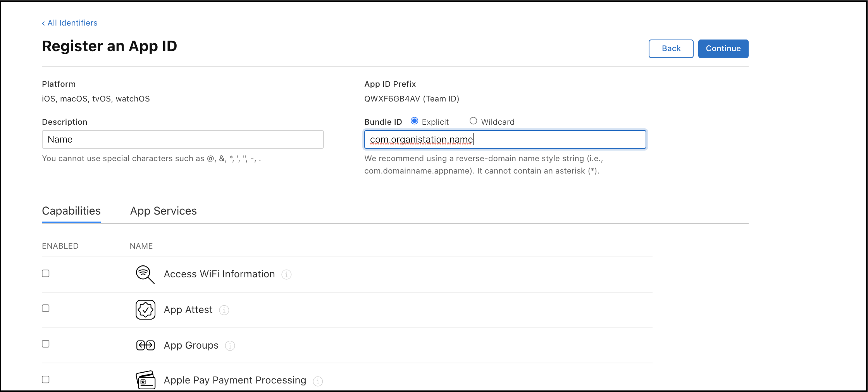Click the Access WiFi Information icon
868x392 pixels.
tap(145, 274)
